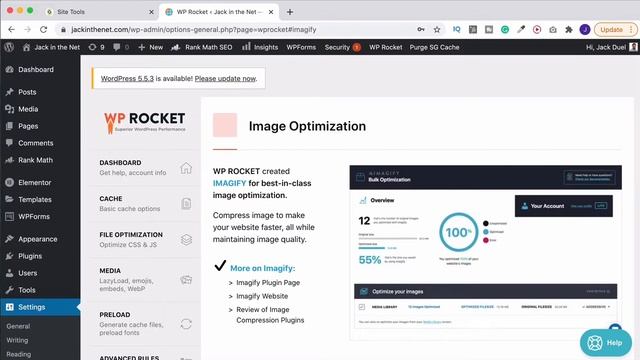Viewport: 640px width, 360px height.
Task: Open Comments in the sidebar
Action: pyautogui.click(x=40, y=143)
